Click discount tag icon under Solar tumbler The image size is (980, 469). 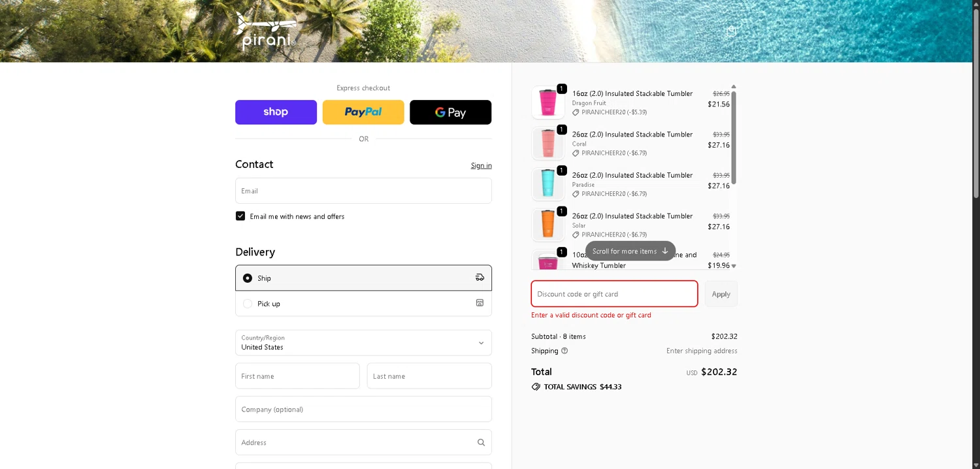576,234
